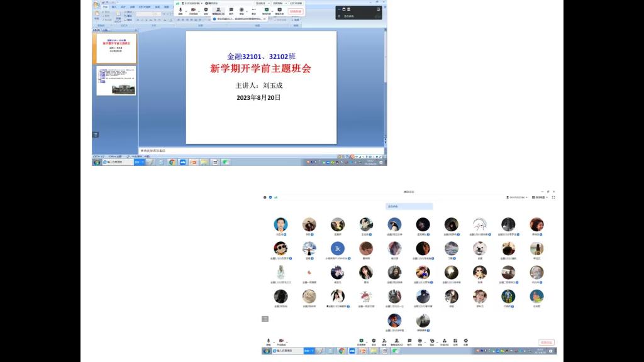Open Security shield in bottom meeting toolbar
The width and height of the screenshot is (644, 362).
374,341
